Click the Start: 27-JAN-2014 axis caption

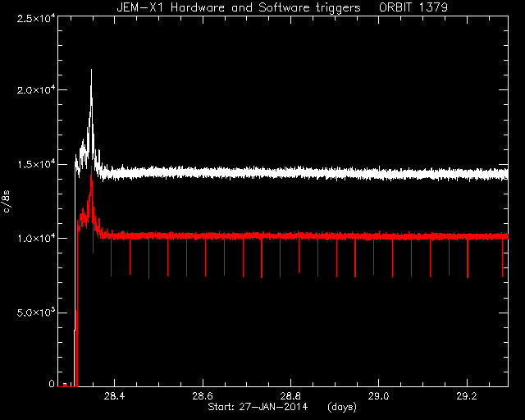tap(258, 407)
